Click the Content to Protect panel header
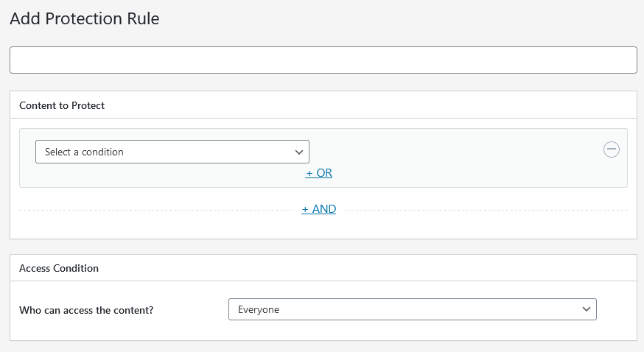The height and width of the screenshot is (352, 644). pyautogui.click(x=323, y=105)
